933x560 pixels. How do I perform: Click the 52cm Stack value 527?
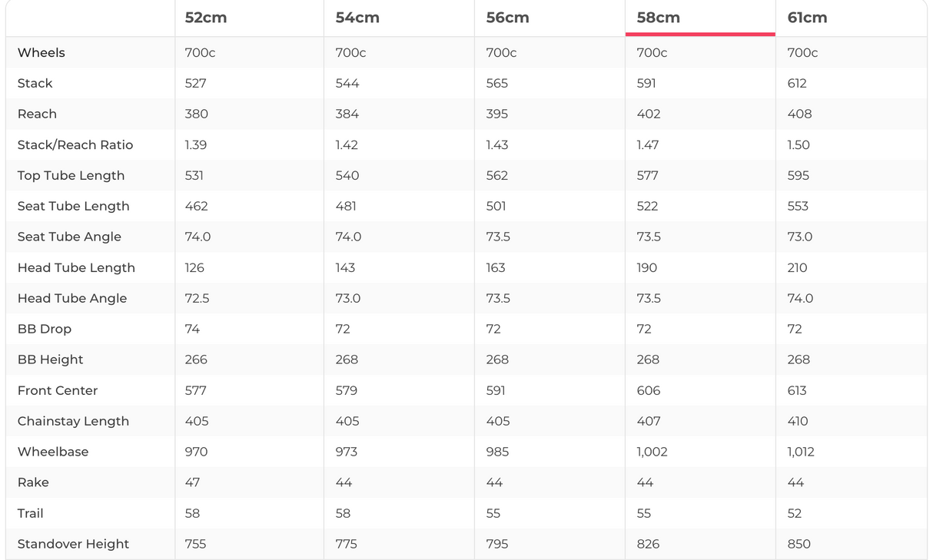[195, 83]
